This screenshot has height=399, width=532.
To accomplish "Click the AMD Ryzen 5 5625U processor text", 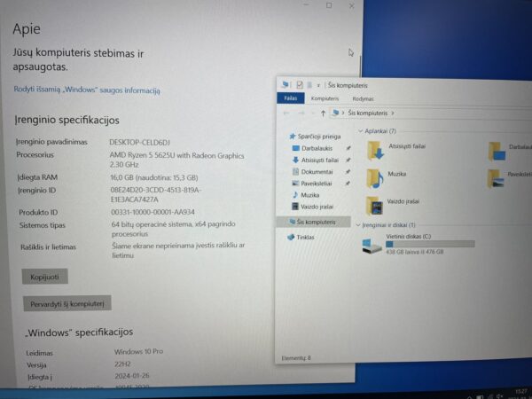I will (x=176, y=160).
